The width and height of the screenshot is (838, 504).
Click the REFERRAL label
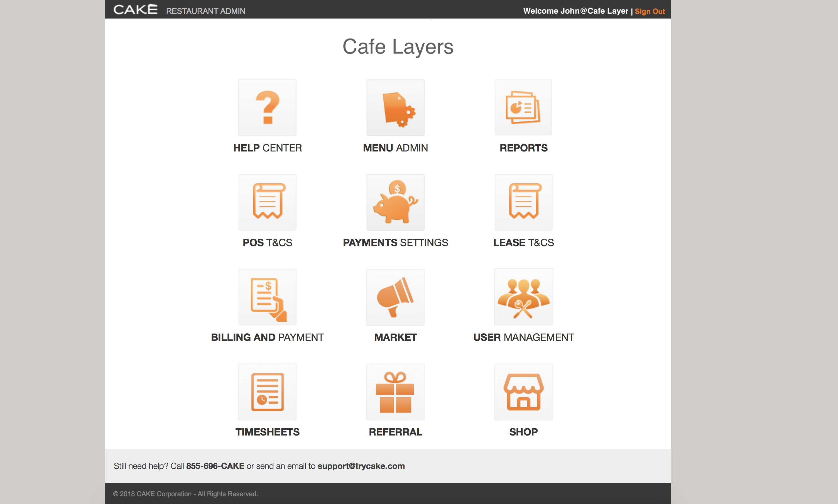point(396,432)
